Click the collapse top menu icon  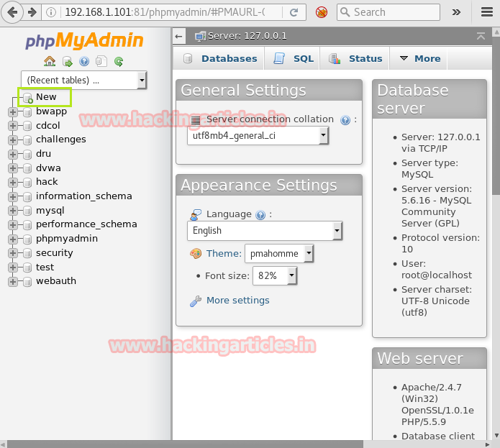click(x=481, y=36)
